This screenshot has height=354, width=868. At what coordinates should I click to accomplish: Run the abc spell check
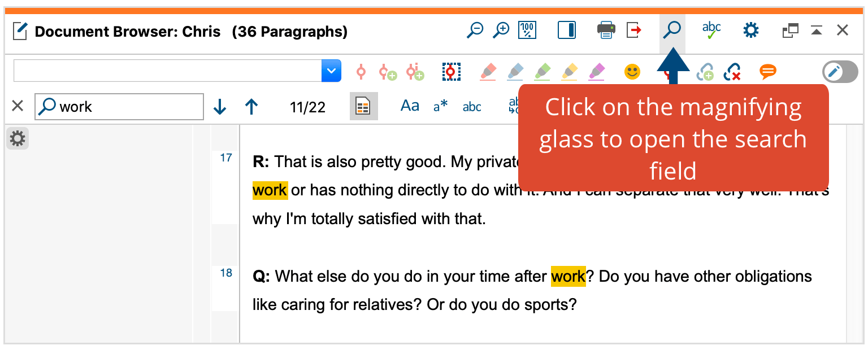pos(711,30)
